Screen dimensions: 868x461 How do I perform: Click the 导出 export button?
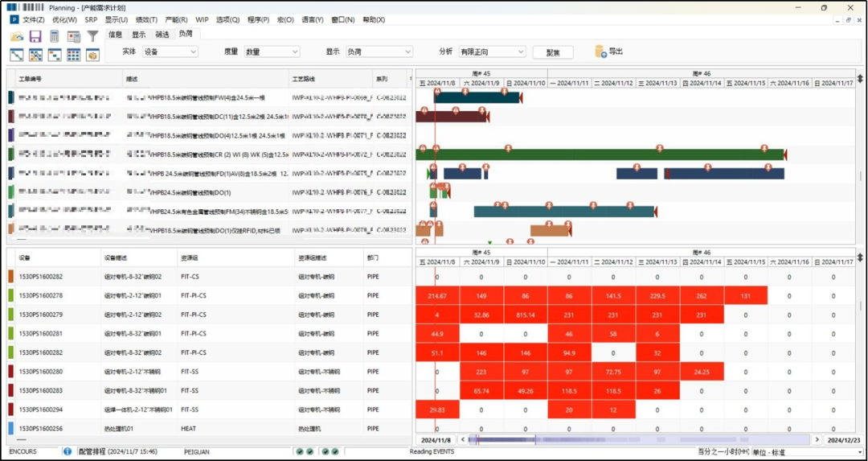[609, 51]
